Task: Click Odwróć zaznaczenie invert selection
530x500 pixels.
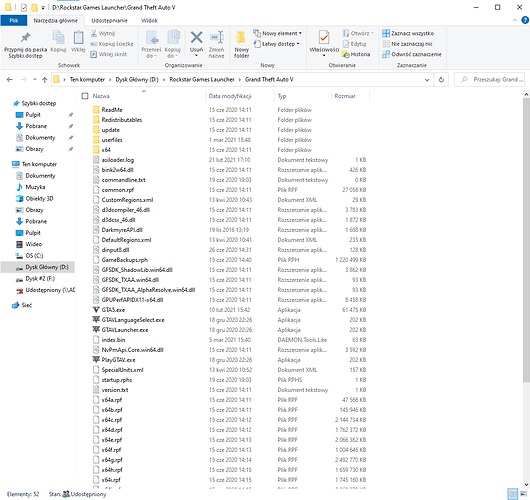Action: 412,54
